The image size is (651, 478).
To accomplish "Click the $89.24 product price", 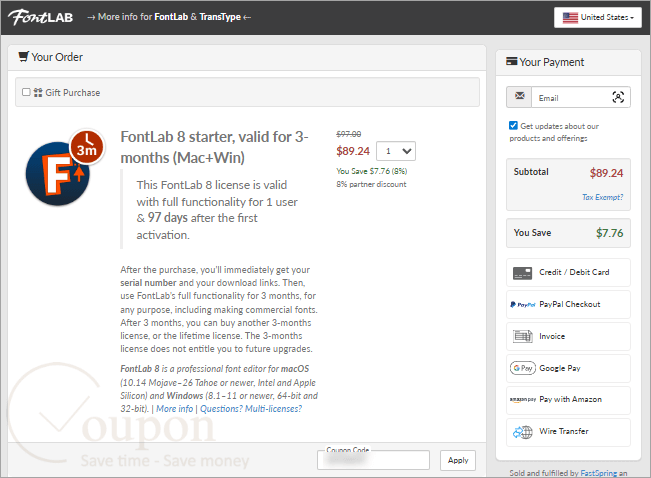I will (353, 151).
